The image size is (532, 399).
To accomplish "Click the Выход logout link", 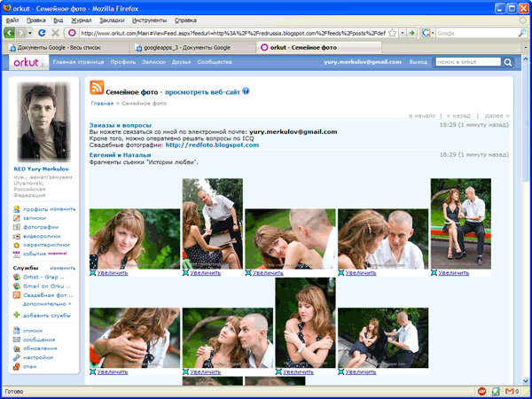I will (x=418, y=62).
